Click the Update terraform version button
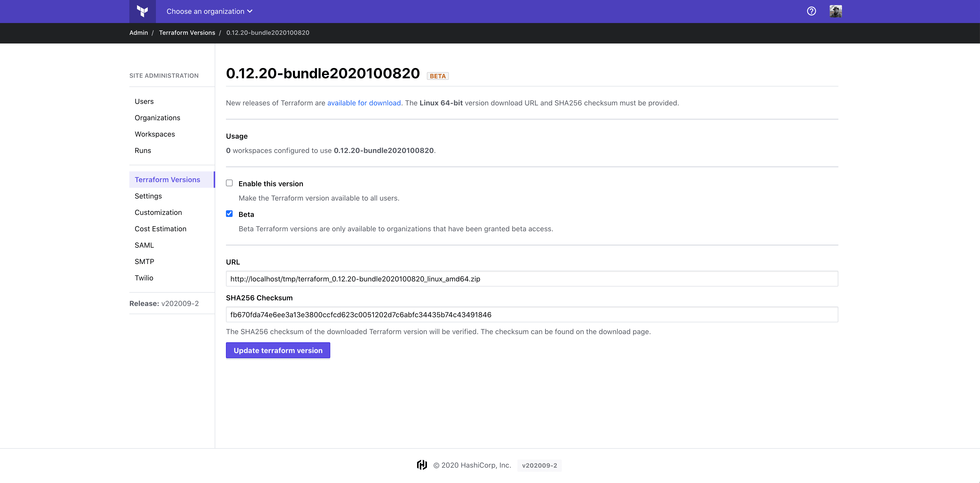Viewport: 980px width, 483px height. (x=278, y=350)
